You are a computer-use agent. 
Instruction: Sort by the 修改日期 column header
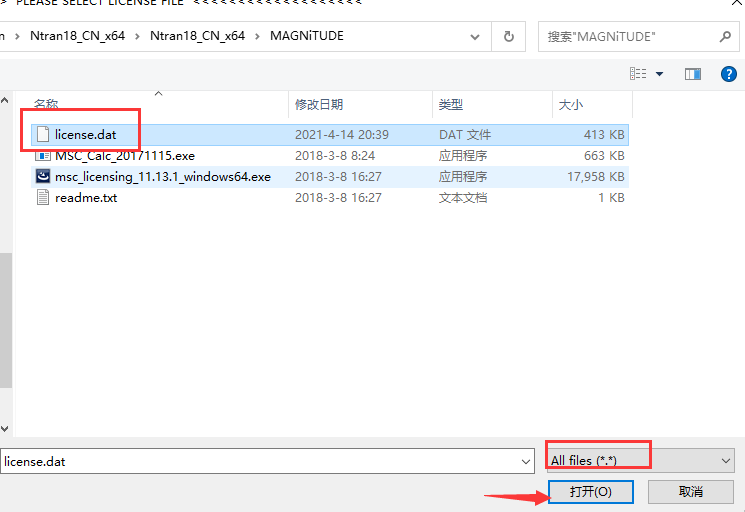[x=319, y=104]
